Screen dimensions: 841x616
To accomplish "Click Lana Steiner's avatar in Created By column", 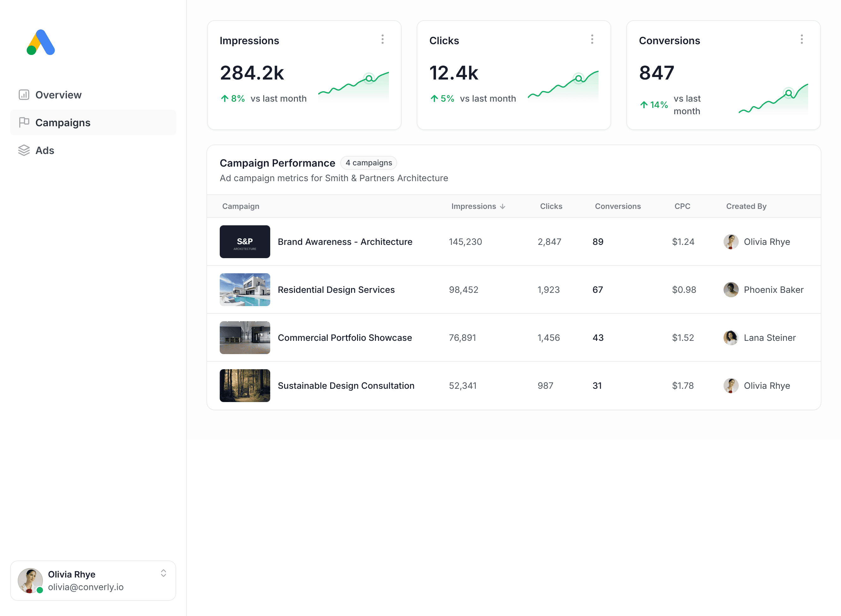I will 731,337.
